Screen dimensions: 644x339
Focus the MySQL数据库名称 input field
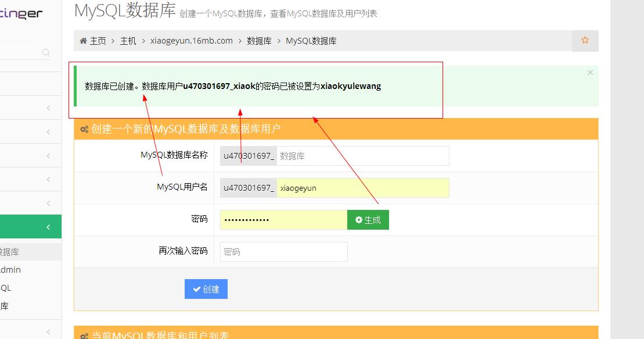(363, 156)
